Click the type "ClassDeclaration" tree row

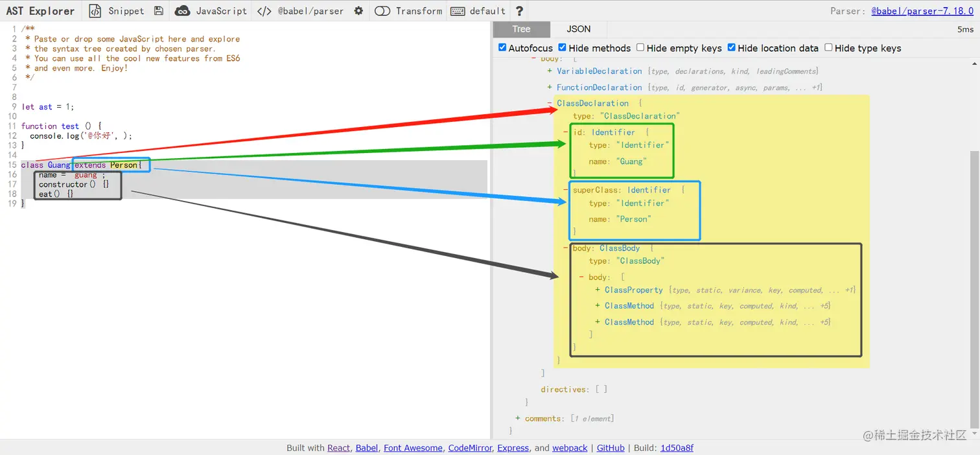click(627, 116)
